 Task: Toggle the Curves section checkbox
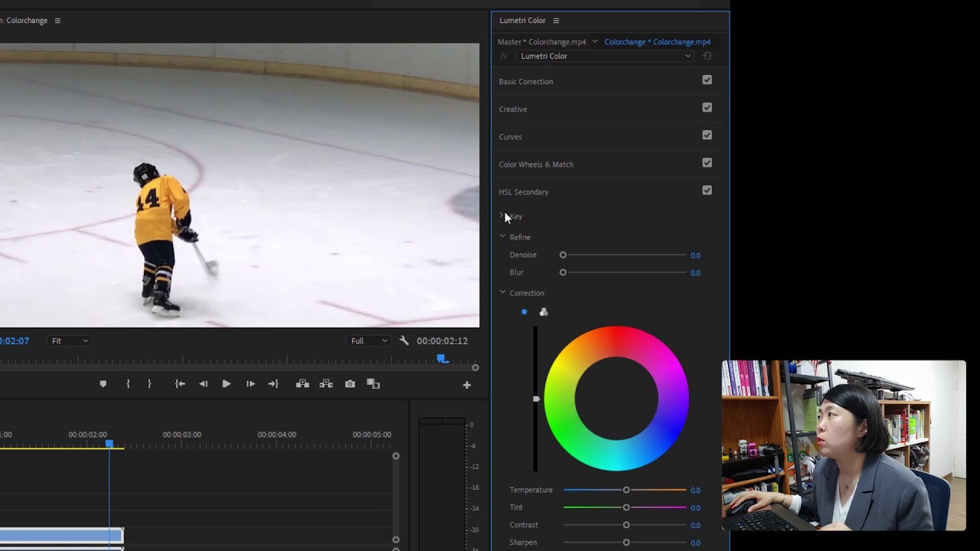pos(707,135)
